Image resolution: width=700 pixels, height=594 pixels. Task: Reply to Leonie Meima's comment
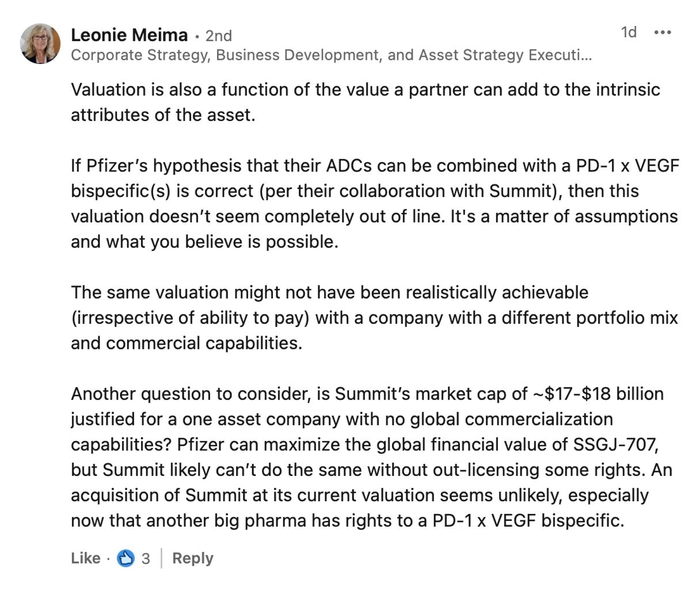[192, 558]
